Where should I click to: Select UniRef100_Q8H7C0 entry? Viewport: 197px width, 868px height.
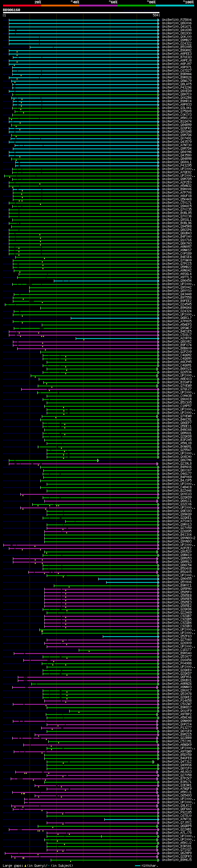click(177, 94)
